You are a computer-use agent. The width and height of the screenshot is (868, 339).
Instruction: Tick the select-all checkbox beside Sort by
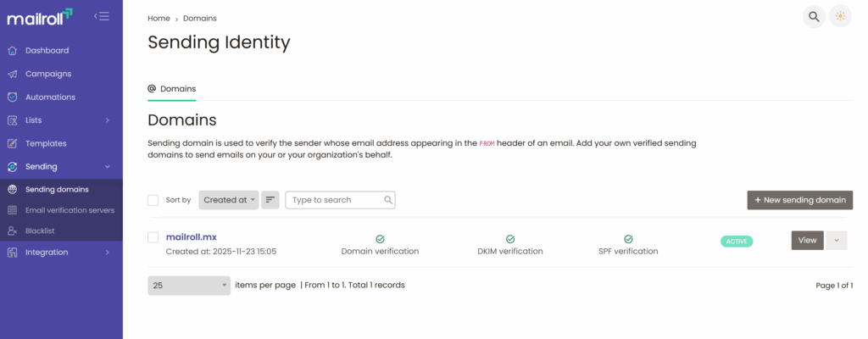153,200
